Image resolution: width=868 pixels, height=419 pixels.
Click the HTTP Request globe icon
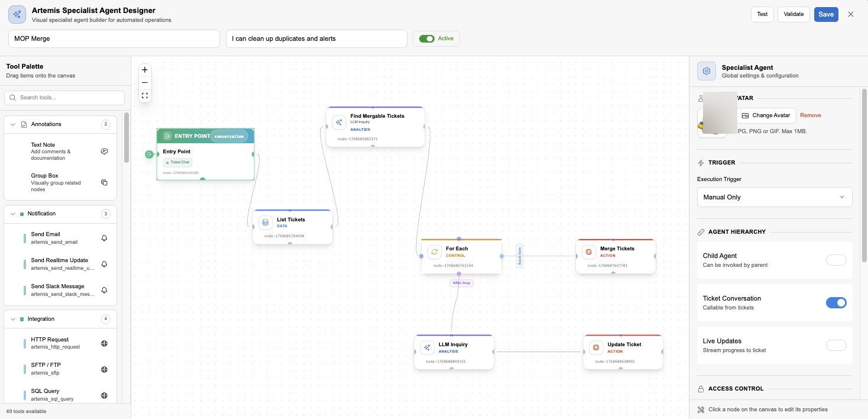pos(104,343)
